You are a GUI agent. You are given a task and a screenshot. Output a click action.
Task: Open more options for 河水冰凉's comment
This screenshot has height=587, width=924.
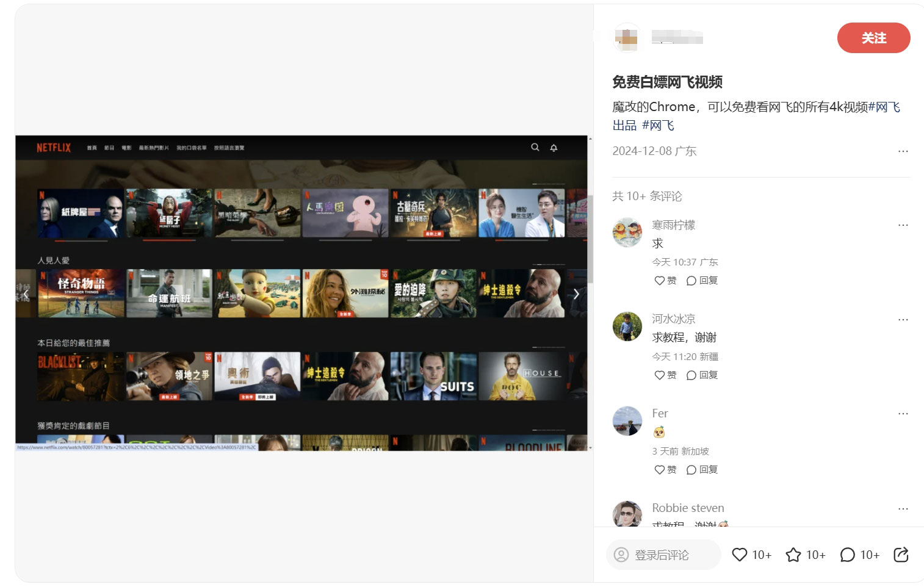[x=903, y=320]
